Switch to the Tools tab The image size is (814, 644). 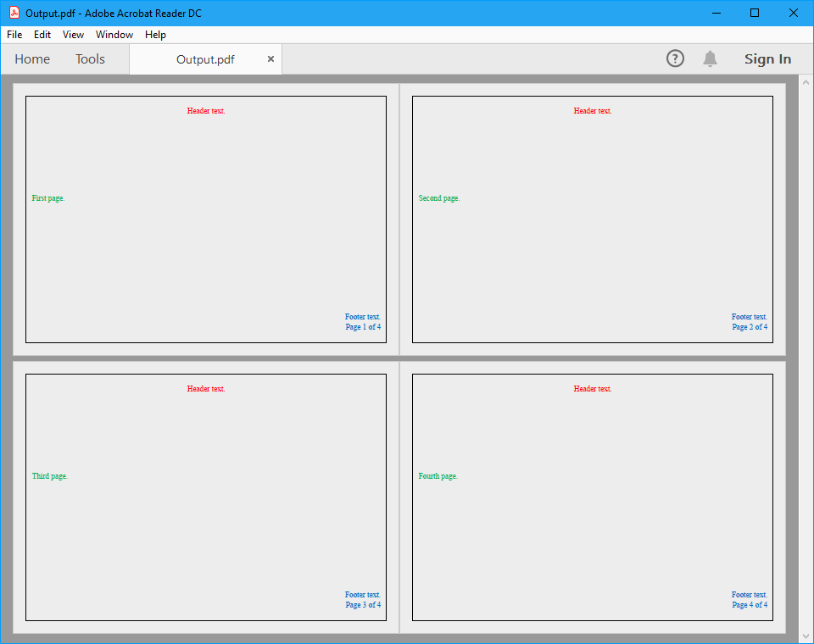click(x=90, y=59)
